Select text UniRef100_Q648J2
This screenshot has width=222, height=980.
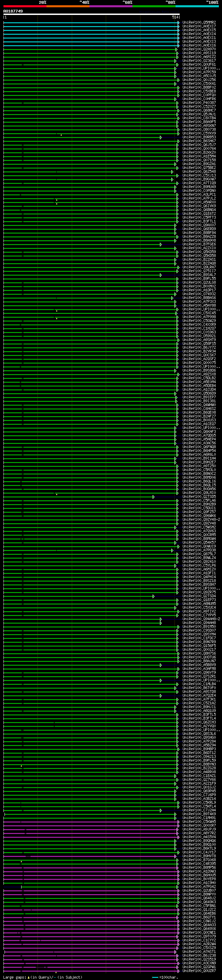[x=199, y=898]
